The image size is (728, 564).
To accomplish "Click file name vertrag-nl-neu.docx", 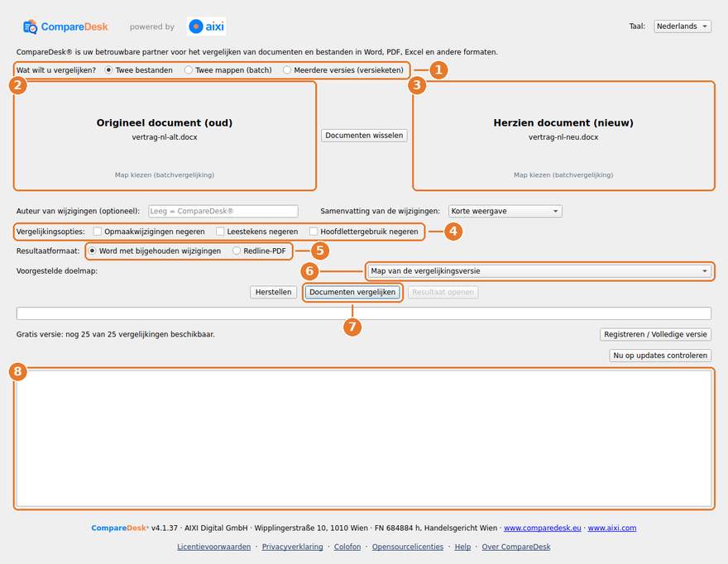I will (x=563, y=137).
